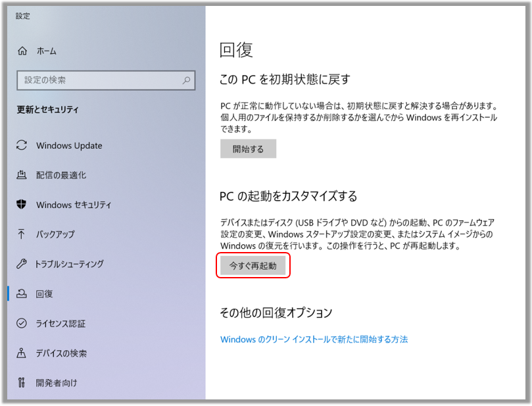Click the 今すぐ再起動 button
The width and height of the screenshot is (532, 406).
253,265
